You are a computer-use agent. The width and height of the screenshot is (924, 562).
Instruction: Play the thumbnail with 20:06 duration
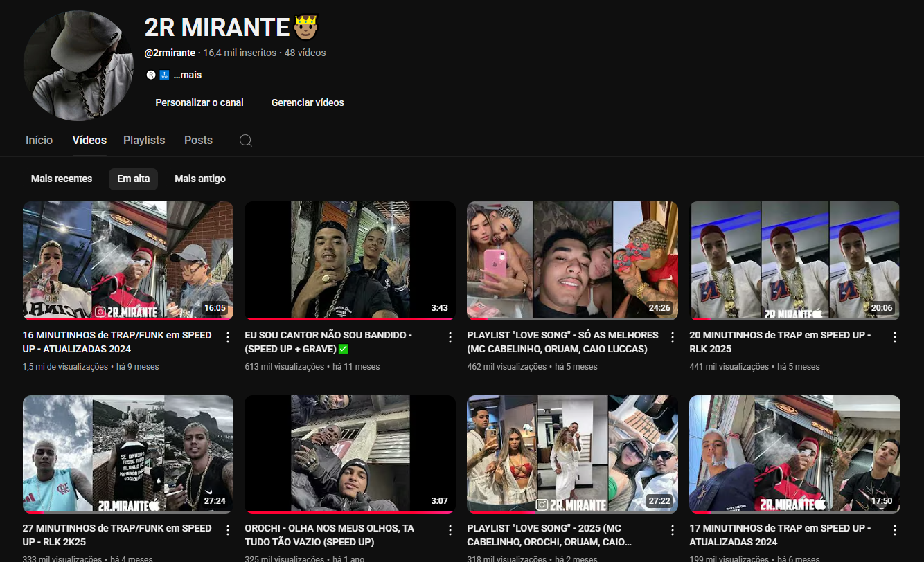[x=794, y=261]
